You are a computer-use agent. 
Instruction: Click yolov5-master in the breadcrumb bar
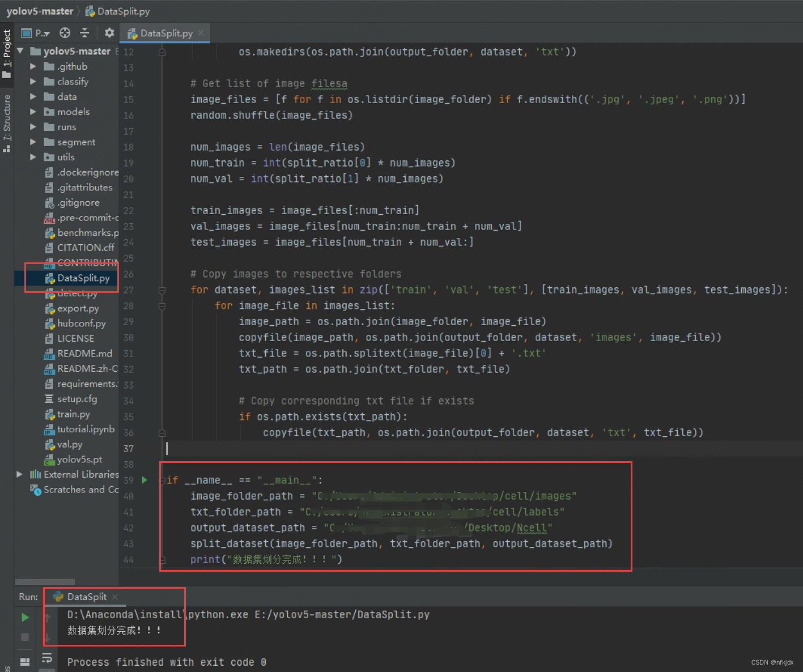40,11
